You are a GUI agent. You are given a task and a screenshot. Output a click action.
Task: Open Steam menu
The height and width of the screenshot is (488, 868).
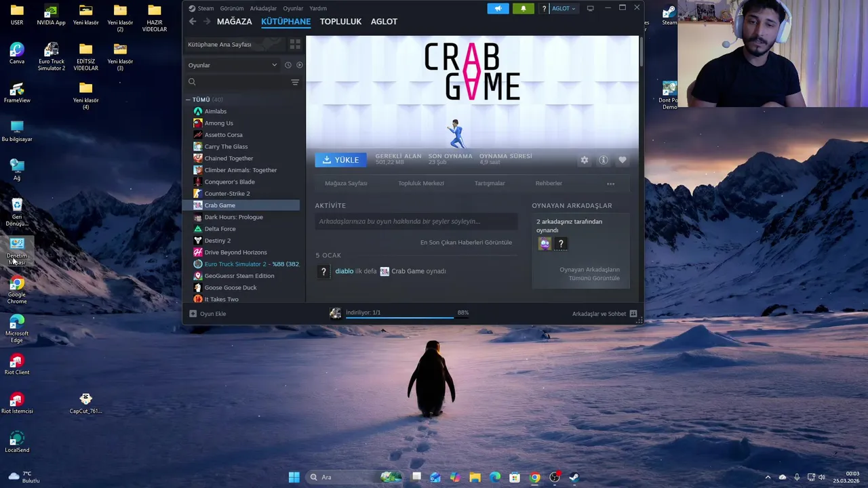point(205,8)
